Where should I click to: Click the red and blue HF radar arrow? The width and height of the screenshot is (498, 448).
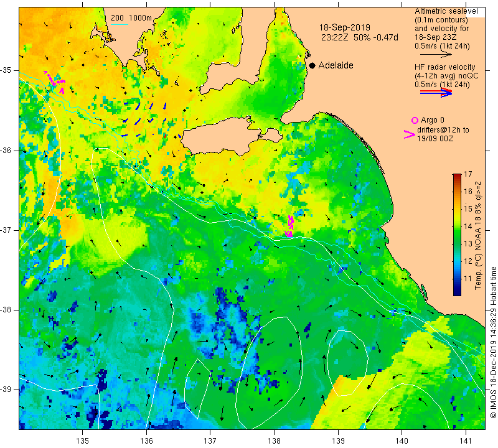(436, 93)
